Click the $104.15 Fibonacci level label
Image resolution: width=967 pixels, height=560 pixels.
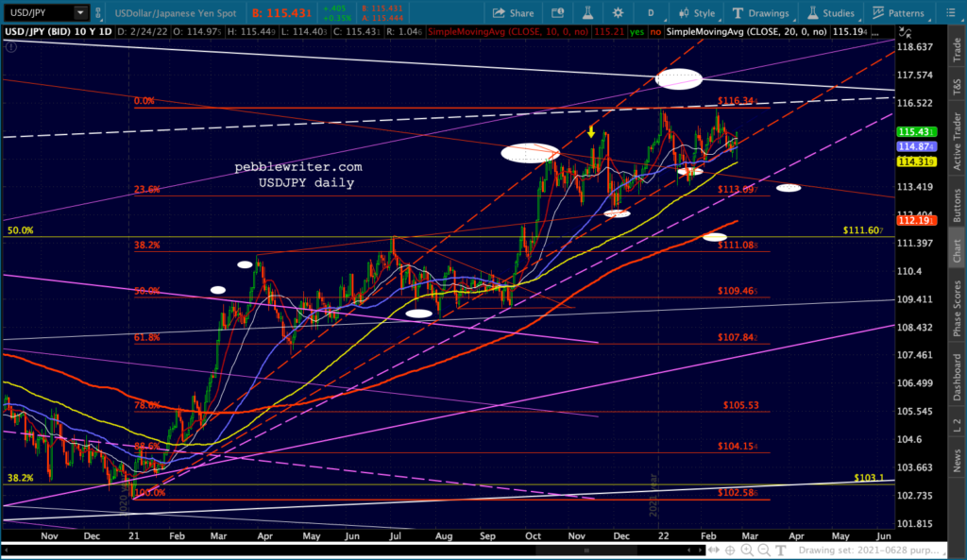[x=738, y=446]
